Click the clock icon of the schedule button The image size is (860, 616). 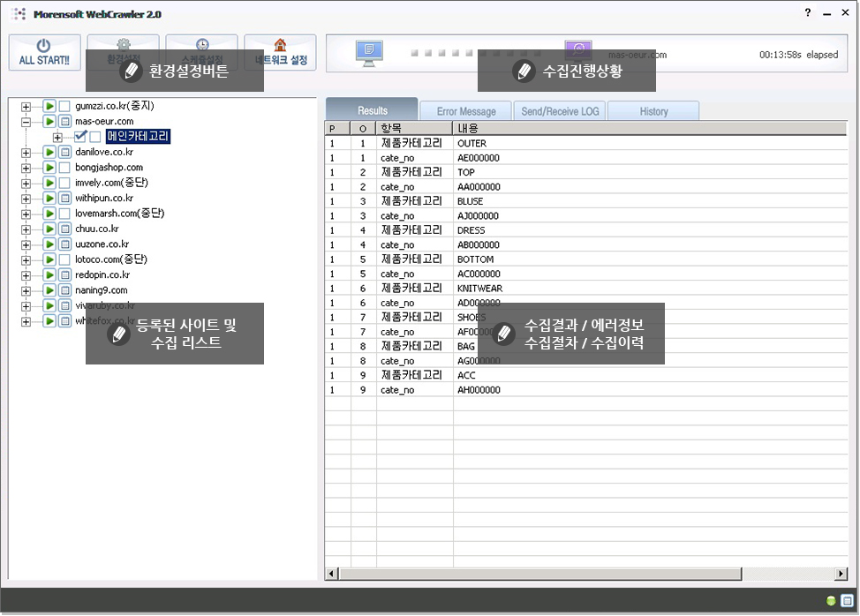(x=202, y=44)
